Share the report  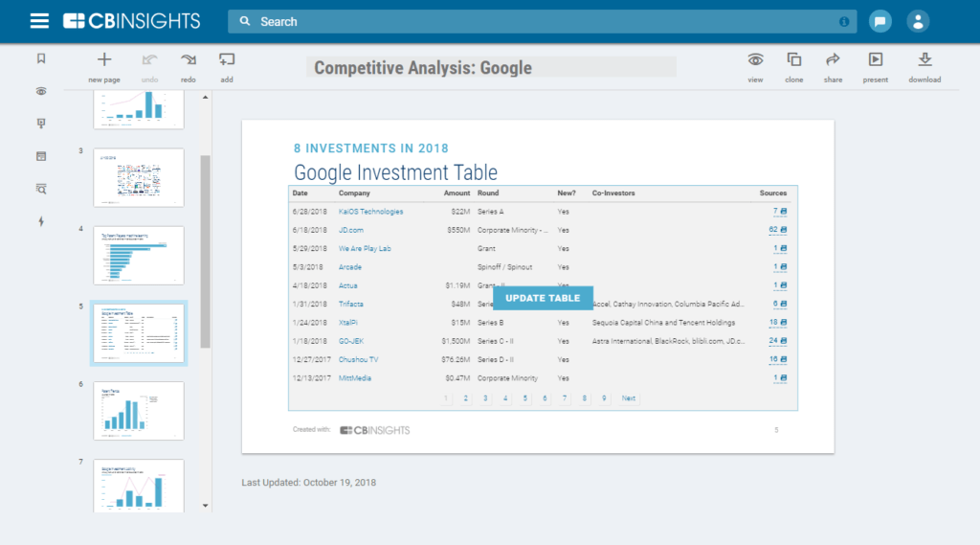(x=834, y=67)
